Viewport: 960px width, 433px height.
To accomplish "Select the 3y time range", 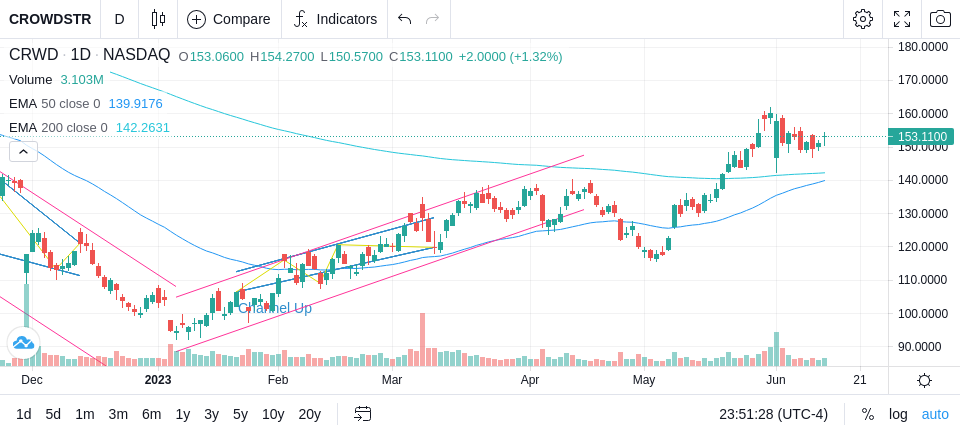I will click(211, 415).
